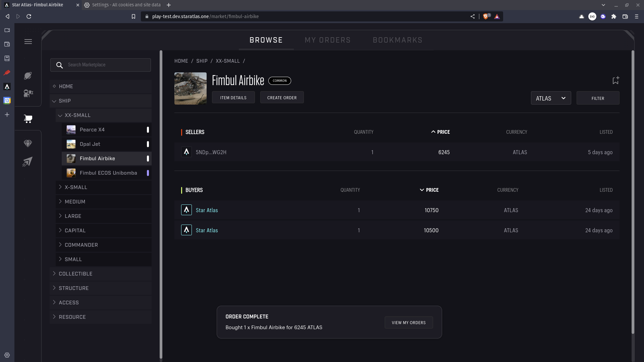This screenshot has height=362, width=644.
Task: Click the ITEM DETAILS button
Action: pyautogui.click(x=233, y=98)
